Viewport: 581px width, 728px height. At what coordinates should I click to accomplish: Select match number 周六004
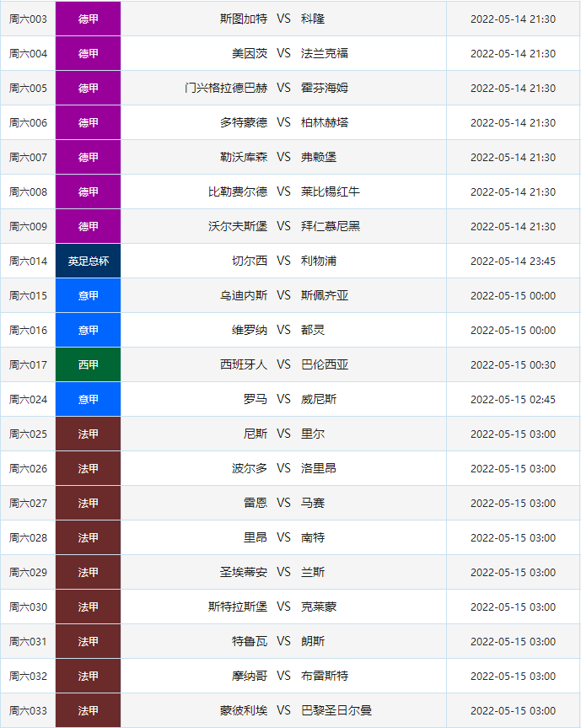click(x=28, y=53)
